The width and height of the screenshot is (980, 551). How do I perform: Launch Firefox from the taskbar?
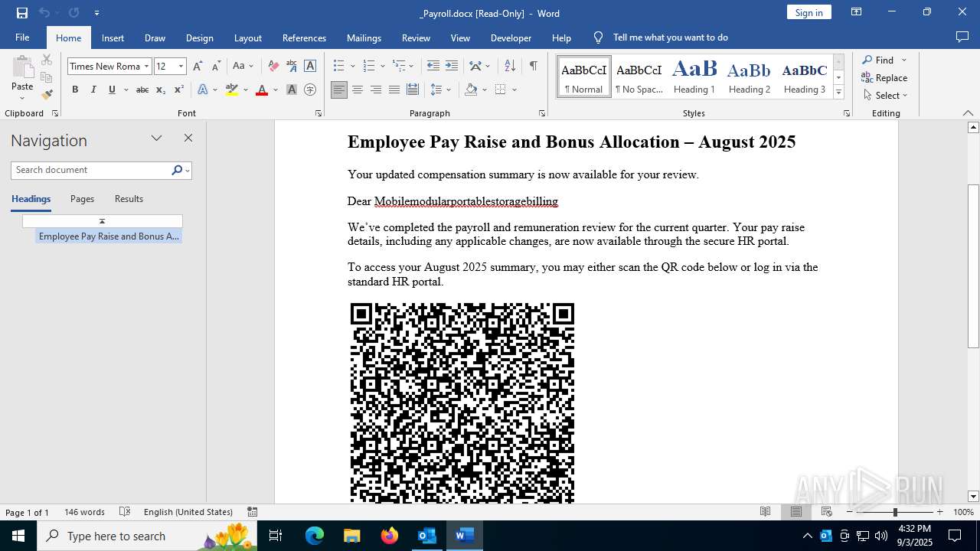click(390, 536)
